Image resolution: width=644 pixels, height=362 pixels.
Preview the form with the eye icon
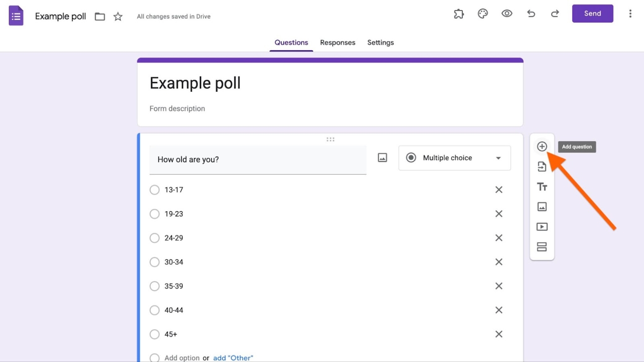coord(506,14)
